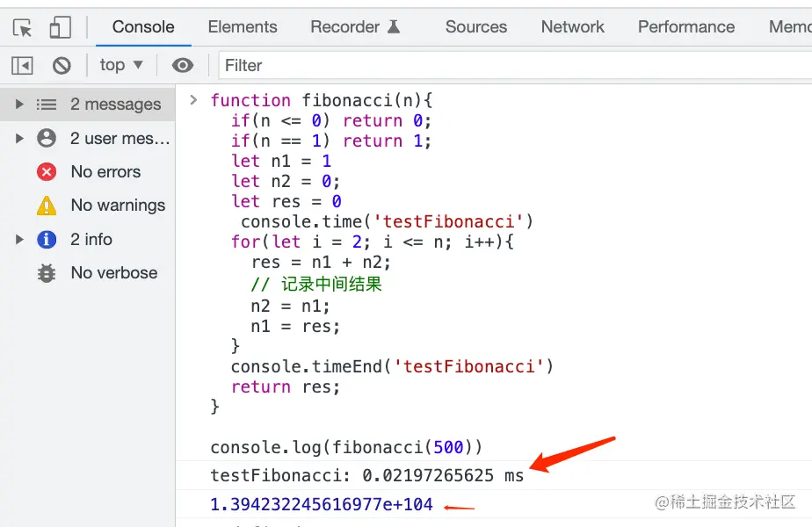Screen dimensions: 812x527
Task: Click the Chinese comment line
Action: pos(315,285)
